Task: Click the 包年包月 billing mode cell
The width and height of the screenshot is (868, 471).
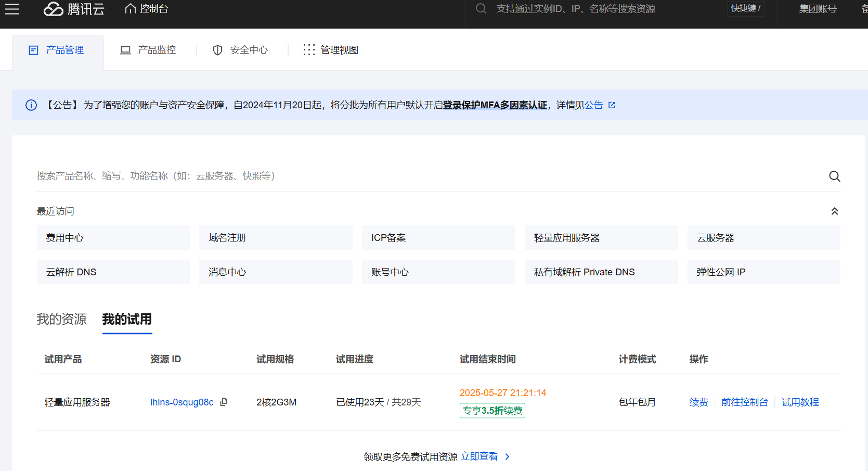Action: tap(637, 402)
